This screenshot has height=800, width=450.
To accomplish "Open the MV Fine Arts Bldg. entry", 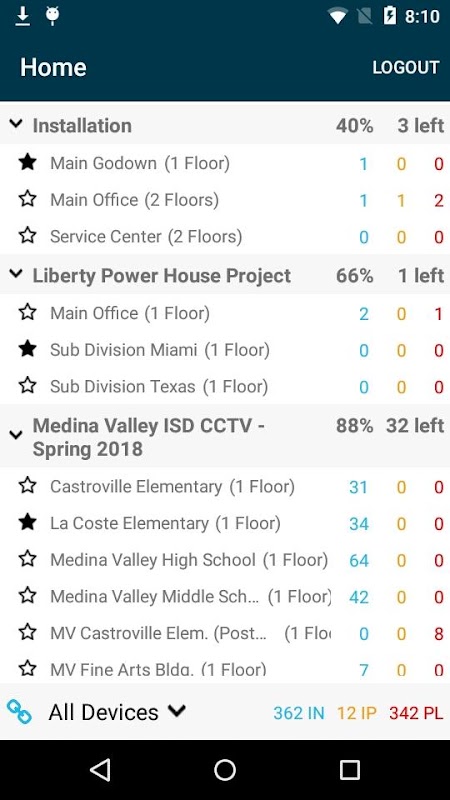I will (225, 669).
